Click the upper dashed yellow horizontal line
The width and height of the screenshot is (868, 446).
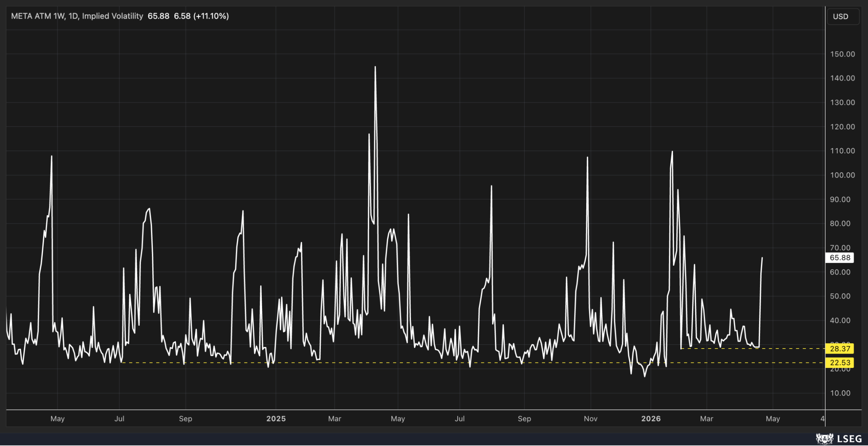click(x=753, y=349)
